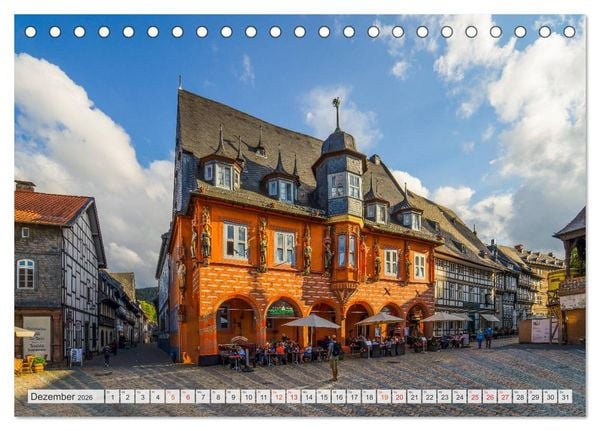
Task: Select day 31 in the calendar strip
Action: [566, 397]
